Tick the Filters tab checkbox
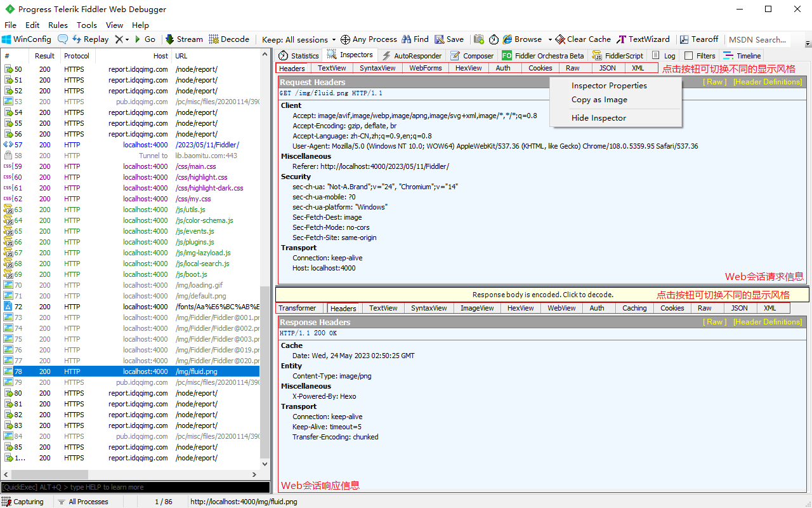Image resolution: width=812 pixels, height=508 pixels. coord(688,56)
